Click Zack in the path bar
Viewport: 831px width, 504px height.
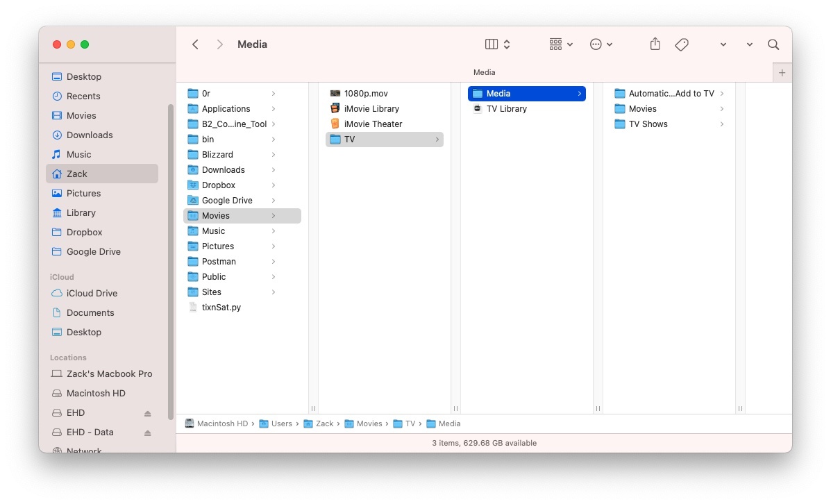319,424
